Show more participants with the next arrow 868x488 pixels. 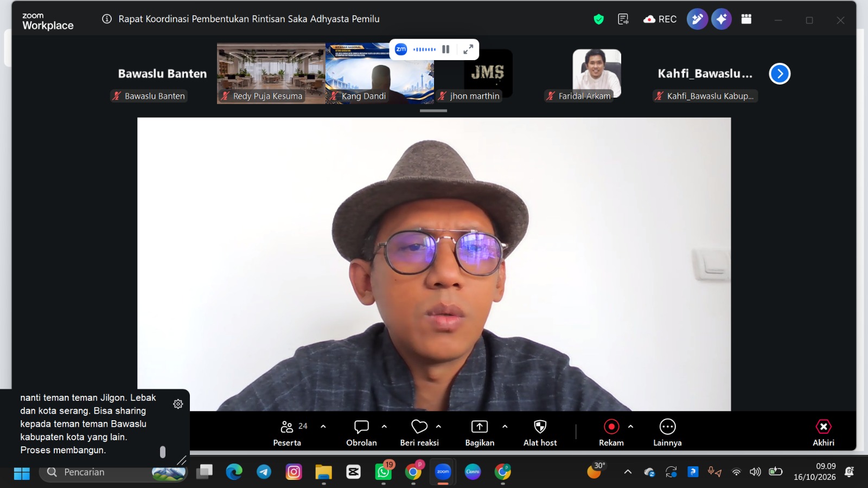click(x=780, y=74)
